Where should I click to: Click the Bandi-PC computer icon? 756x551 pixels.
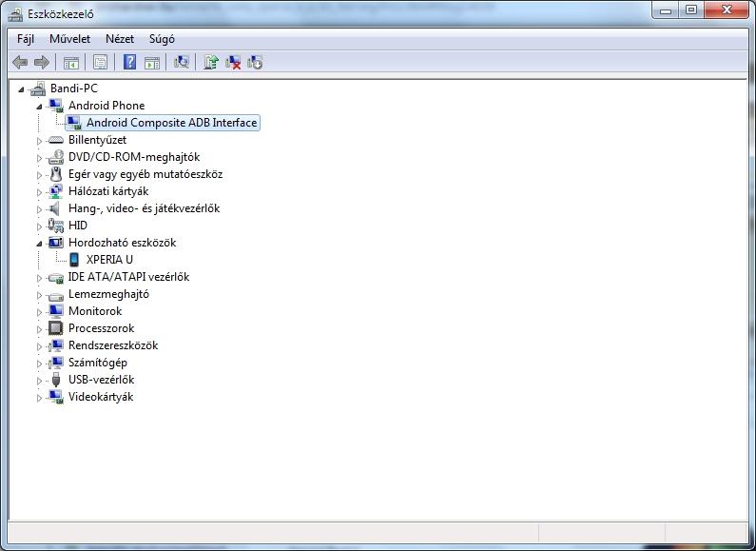click(x=38, y=89)
